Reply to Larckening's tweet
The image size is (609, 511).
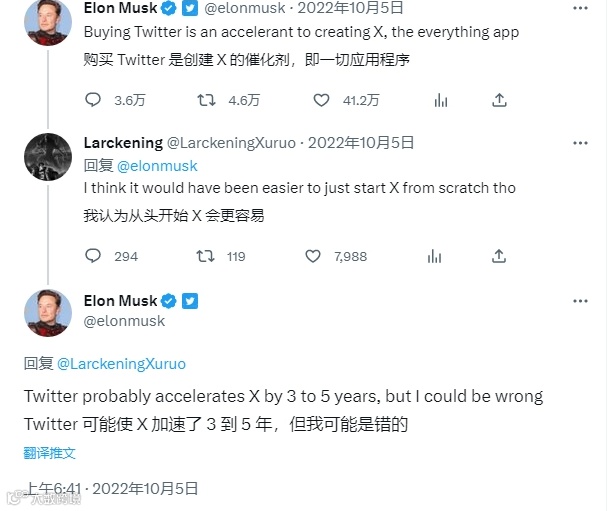click(x=93, y=256)
